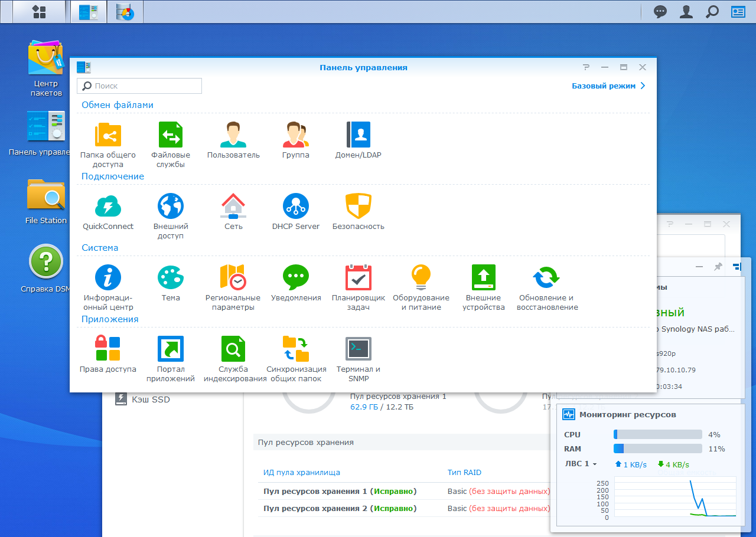
Task: Open Региональные параметры
Action: [233, 287]
